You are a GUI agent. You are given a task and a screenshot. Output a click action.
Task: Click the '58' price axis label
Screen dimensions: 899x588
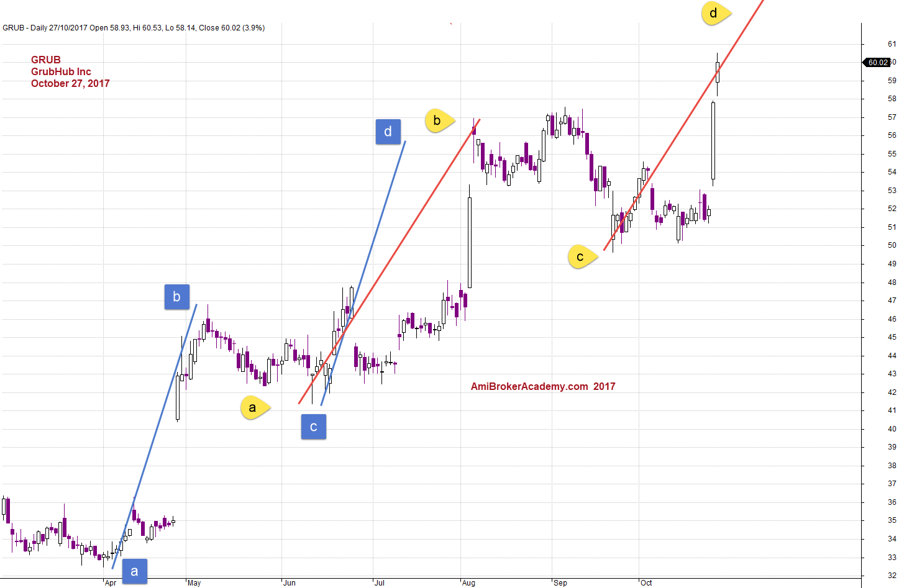[x=892, y=99]
